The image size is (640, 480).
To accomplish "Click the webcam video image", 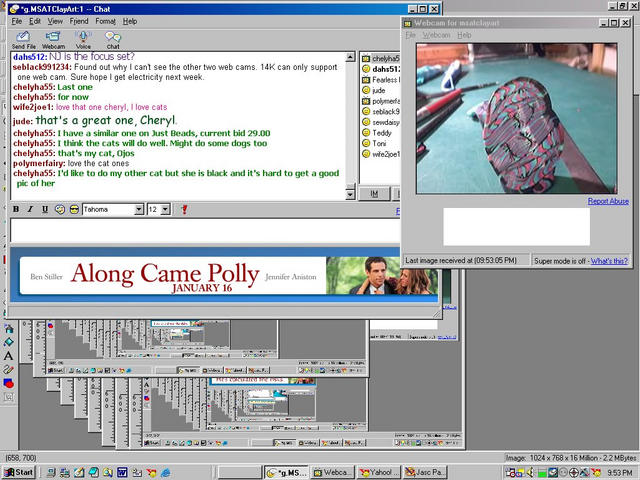I will pyautogui.click(x=517, y=118).
